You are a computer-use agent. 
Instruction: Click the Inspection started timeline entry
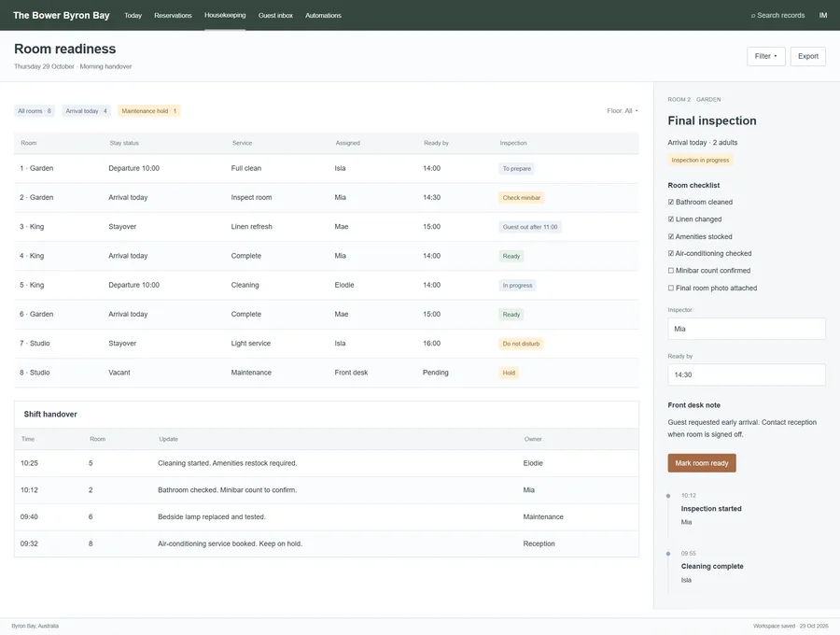pyautogui.click(x=711, y=509)
